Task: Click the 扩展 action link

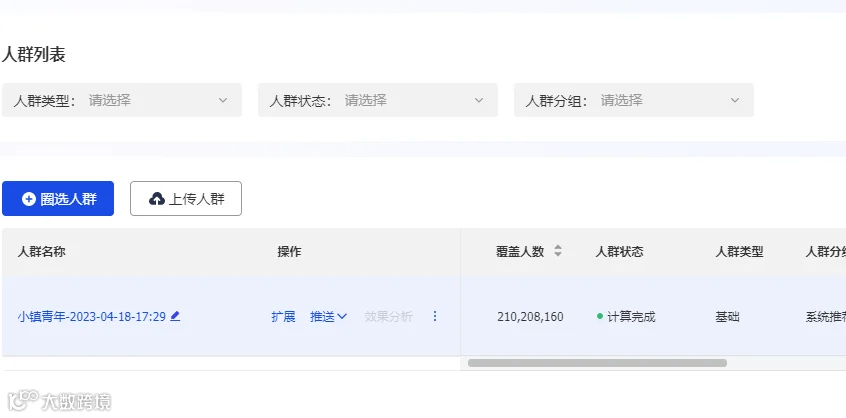Action: (x=283, y=317)
